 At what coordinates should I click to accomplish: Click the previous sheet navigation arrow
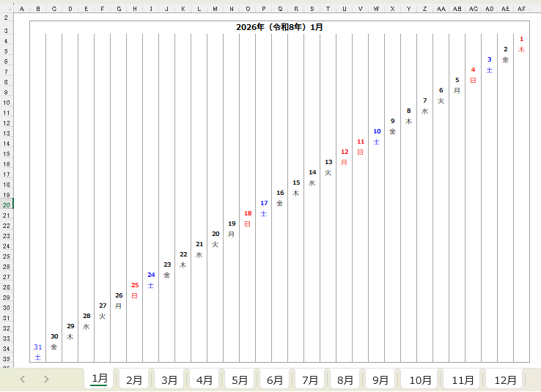click(x=23, y=379)
